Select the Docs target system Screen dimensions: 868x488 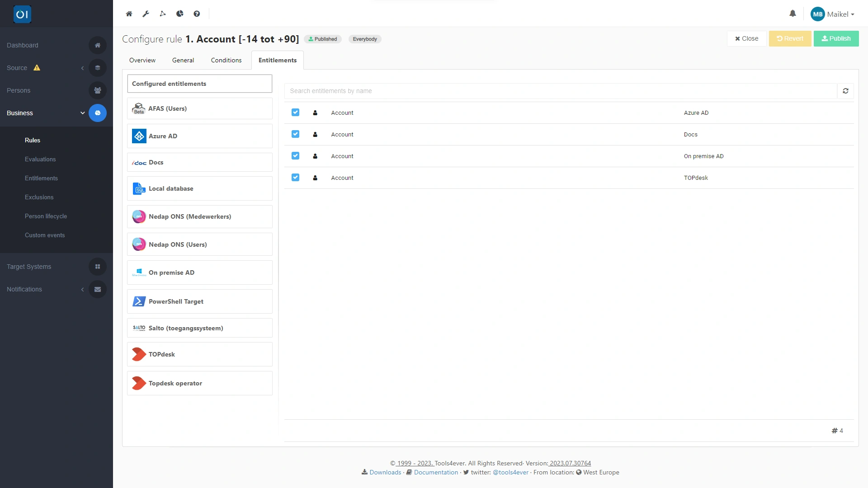199,162
